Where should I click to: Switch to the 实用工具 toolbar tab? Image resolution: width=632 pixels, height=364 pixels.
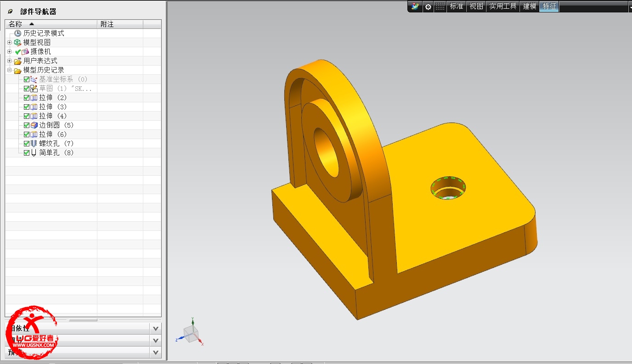[503, 6]
